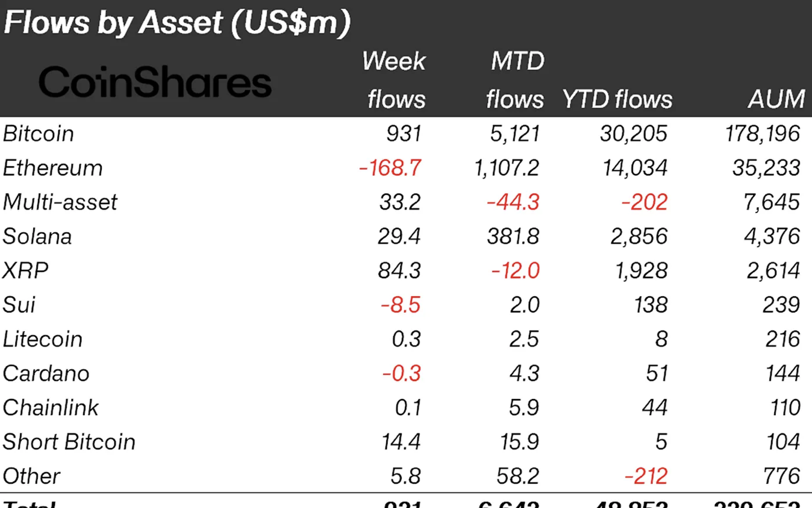Screen dimensions: 812x508
Task: Click the AUM column header
Action: coord(776,99)
